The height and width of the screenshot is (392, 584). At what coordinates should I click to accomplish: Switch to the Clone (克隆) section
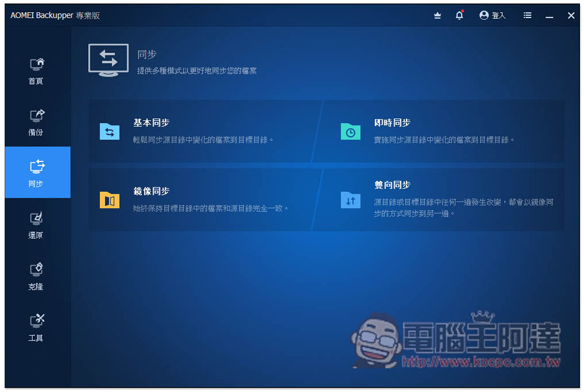36,275
